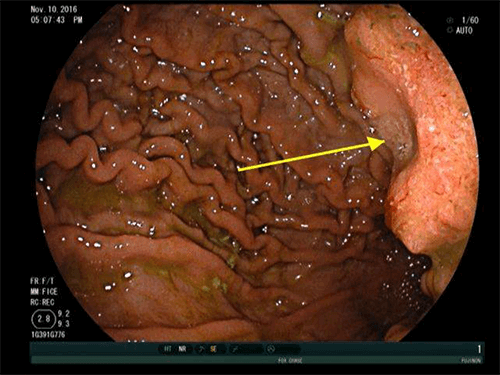Click the '2.8' channel diameter symbol
This screenshot has width=500, height=375.
[43, 319]
